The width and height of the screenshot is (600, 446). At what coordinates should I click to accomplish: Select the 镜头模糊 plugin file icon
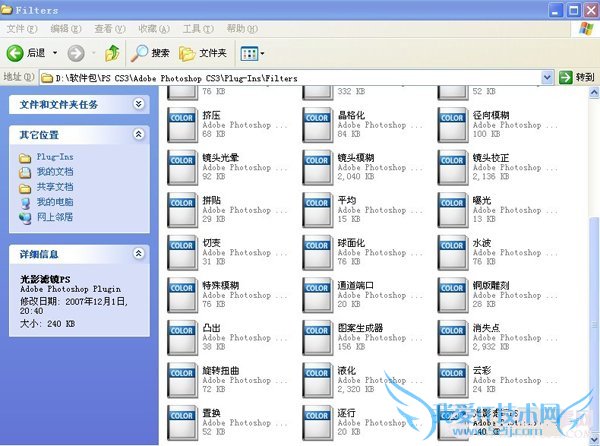point(317,168)
